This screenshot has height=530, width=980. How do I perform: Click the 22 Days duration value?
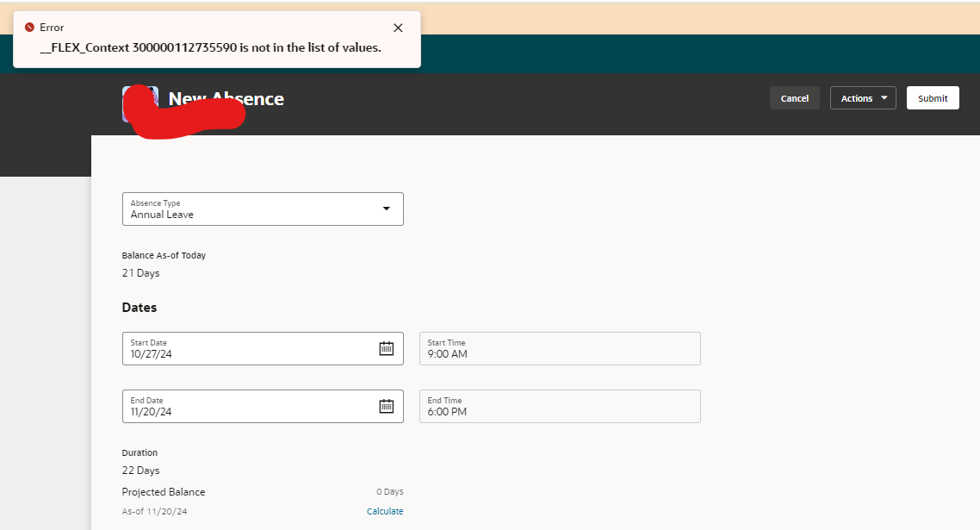tap(140, 471)
